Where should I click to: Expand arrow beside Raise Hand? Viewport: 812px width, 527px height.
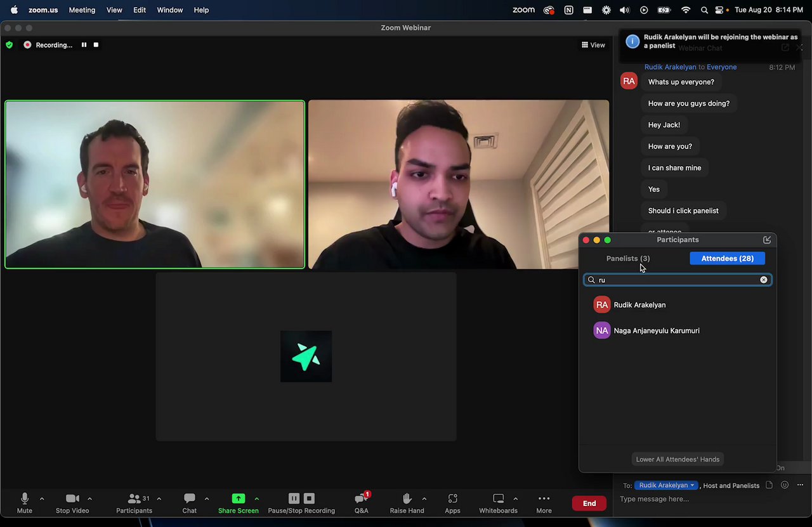pos(424,498)
